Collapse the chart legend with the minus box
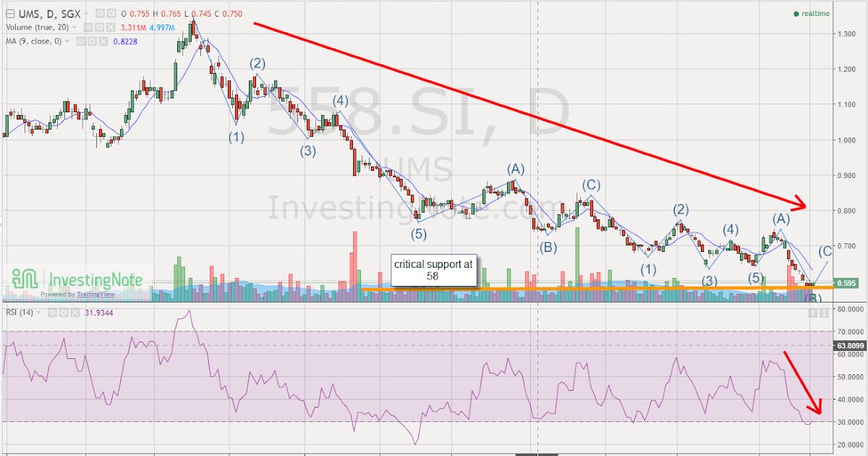 point(9,12)
